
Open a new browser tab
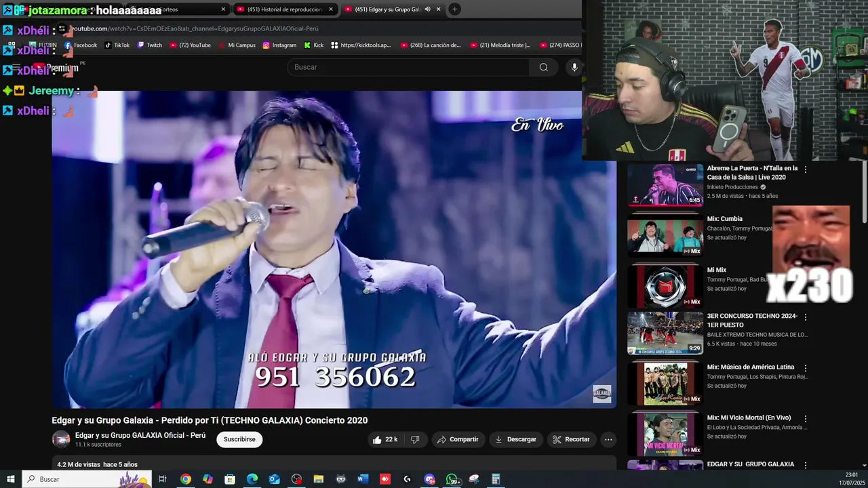point(454,9)
